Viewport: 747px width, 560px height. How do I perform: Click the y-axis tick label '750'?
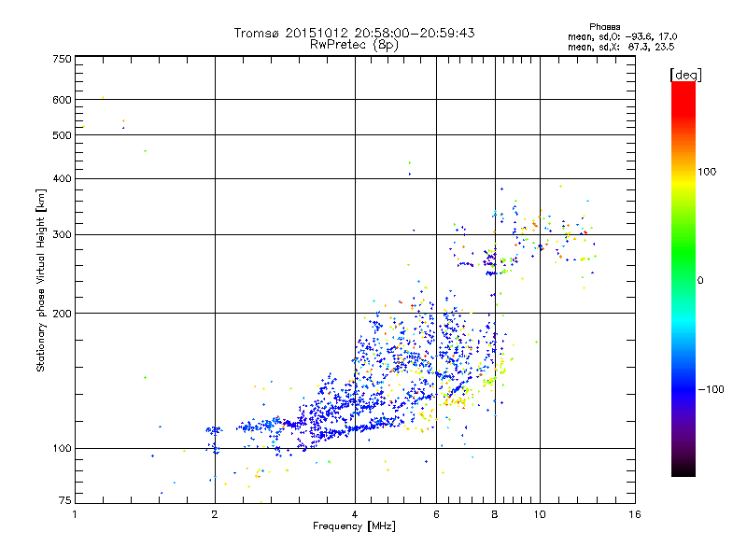(62, 59)
